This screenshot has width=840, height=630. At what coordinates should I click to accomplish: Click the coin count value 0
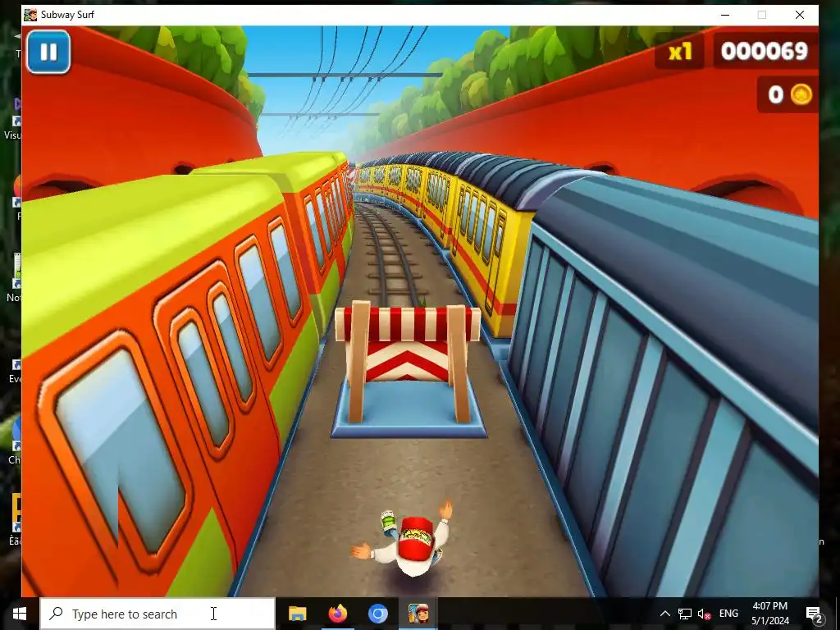click(x=776, y=95)
